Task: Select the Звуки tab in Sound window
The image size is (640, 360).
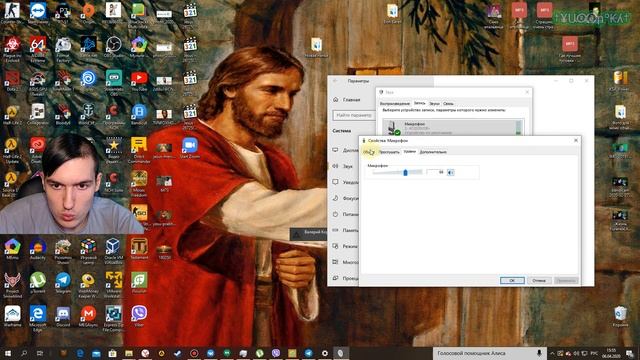Action: pyautogui.click(x=434, y=104)
